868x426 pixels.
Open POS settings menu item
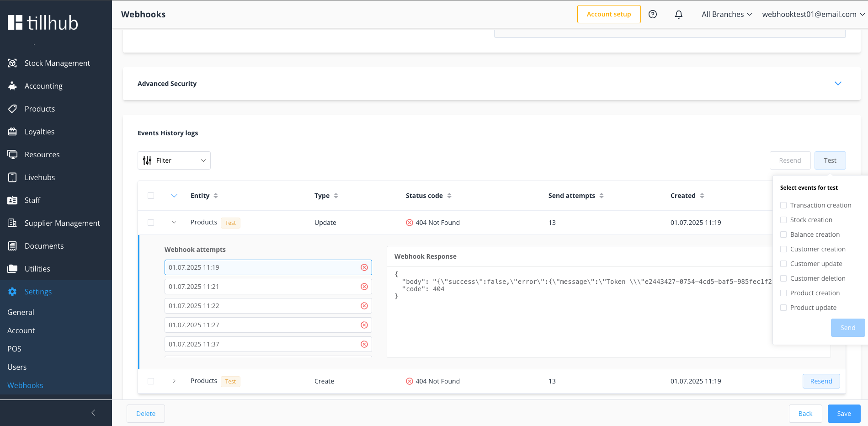14,349
